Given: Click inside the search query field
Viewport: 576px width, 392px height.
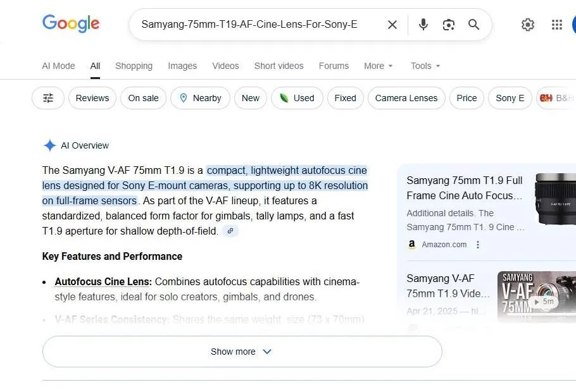Looking at the screenshot, I should (249, 25).
